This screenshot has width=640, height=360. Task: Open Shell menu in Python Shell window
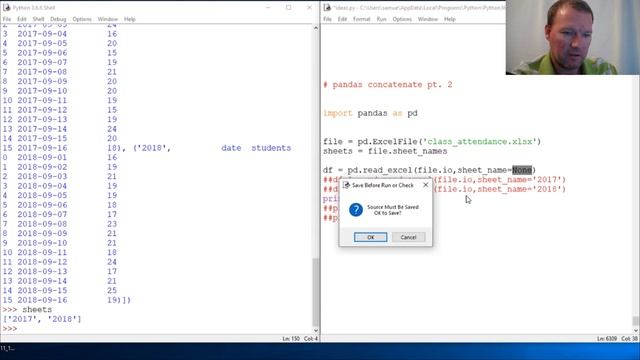38,19
